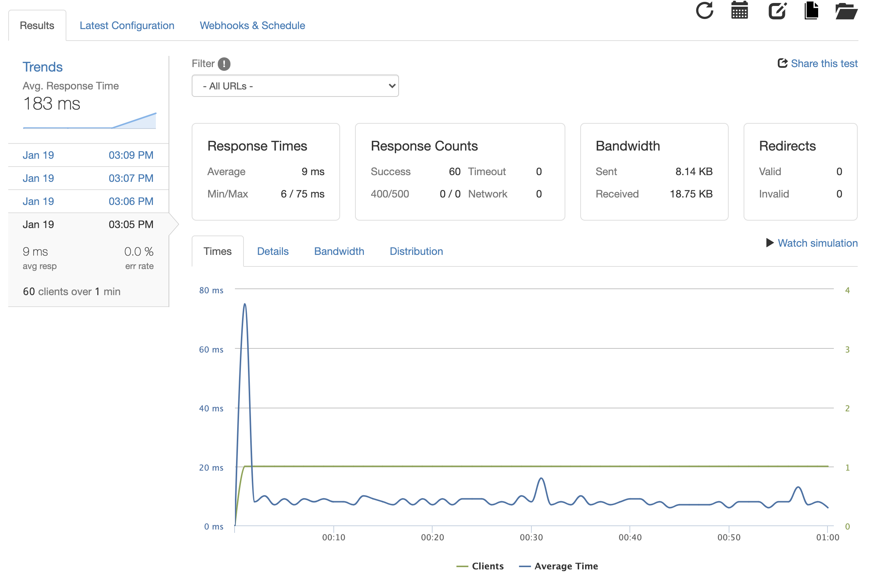This screenshot has height=588, width=892.
Task: Click the 60 clients over 1 min text
Action: pyautogui.click(x=72, y=291)
